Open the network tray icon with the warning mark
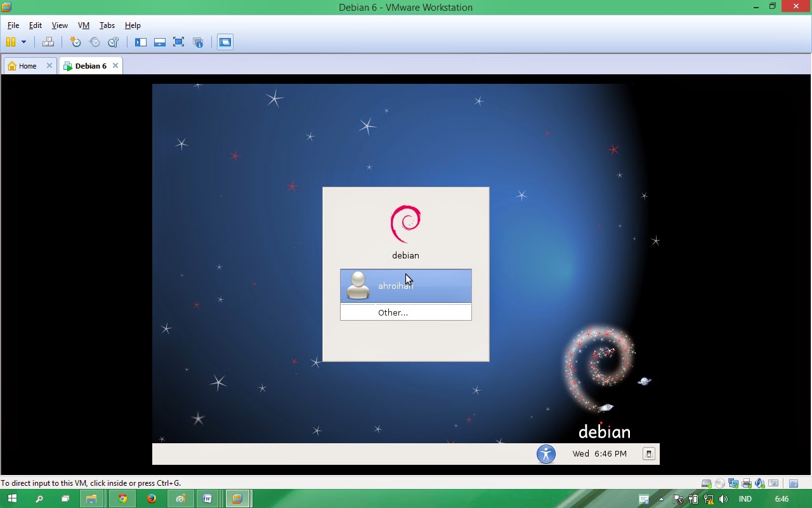812x508 pixels. pos(709,499)
